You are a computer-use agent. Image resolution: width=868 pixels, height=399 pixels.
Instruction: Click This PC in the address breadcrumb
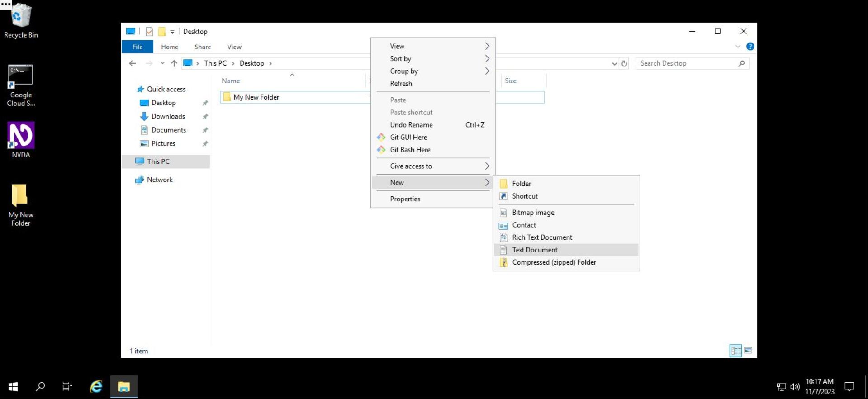(215, 63)
